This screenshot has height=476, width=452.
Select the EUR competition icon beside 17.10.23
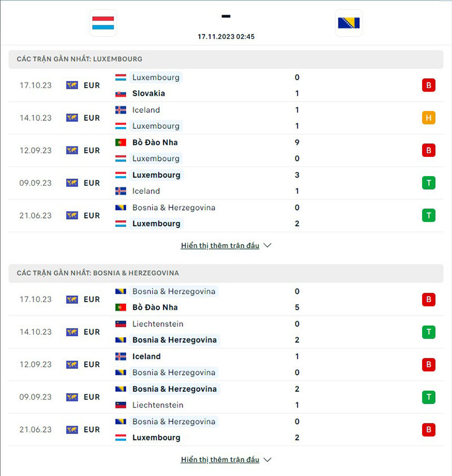[71, 85]
